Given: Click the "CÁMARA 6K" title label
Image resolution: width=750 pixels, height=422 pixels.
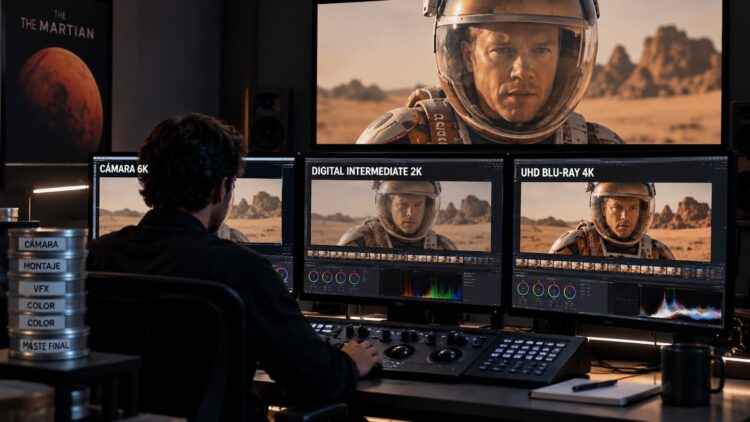Looking at the screenshot, I should click(x=123, y=169).
